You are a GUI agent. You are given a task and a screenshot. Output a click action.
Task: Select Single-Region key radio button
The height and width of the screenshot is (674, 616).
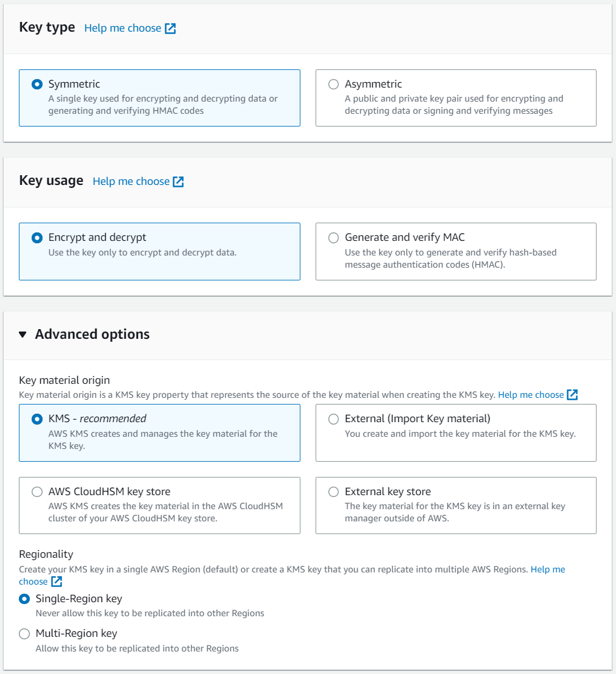click(24, 599)
